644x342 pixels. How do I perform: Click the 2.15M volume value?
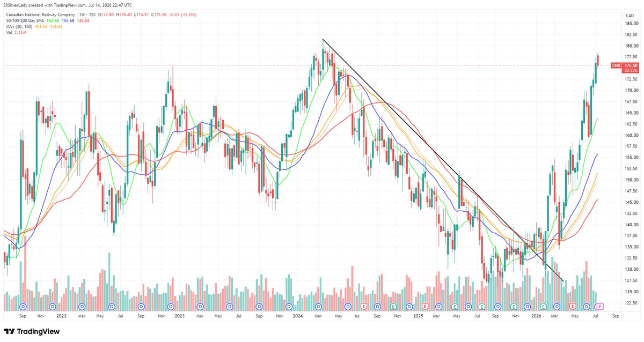20,32
